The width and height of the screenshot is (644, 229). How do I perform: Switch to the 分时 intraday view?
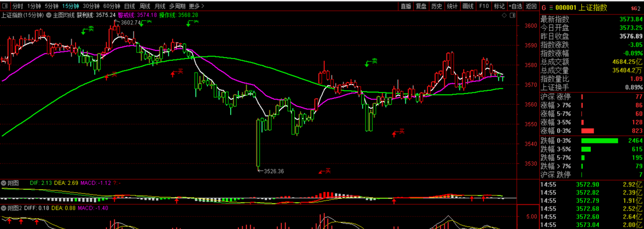(x=18, y=6)
